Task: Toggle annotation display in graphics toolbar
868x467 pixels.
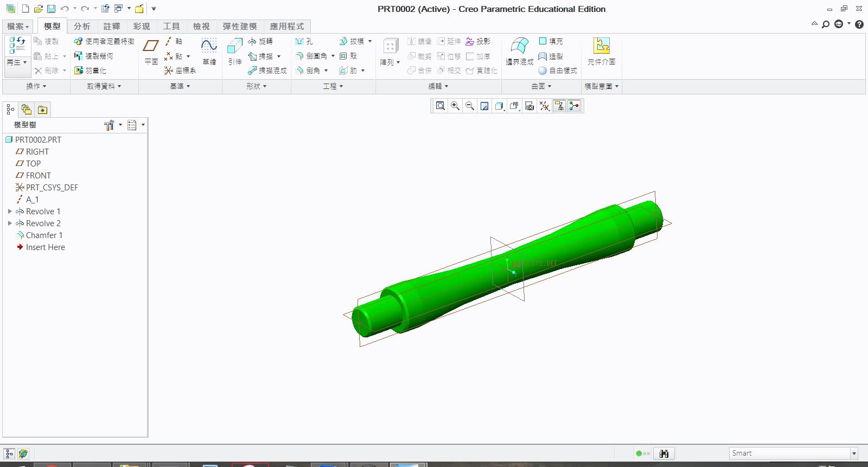Action: click(559, 106)
